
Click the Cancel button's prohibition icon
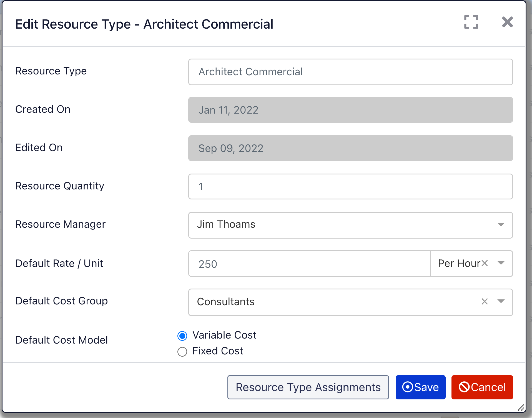464,387
